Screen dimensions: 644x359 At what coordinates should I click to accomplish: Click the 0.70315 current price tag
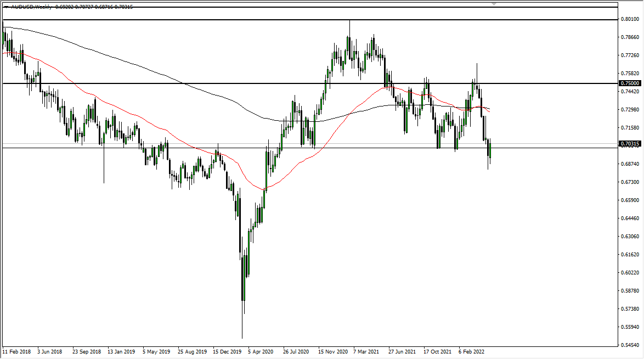tap(629, 143)
